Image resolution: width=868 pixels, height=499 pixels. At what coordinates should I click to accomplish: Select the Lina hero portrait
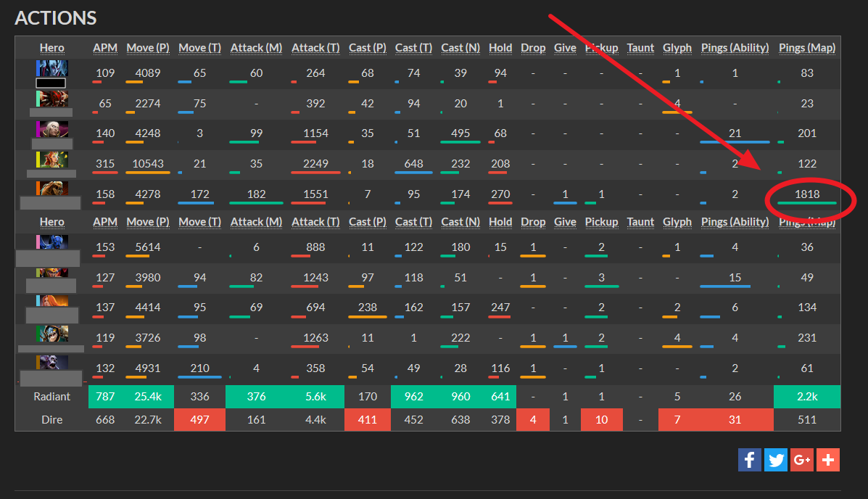(x=51, y=302)
